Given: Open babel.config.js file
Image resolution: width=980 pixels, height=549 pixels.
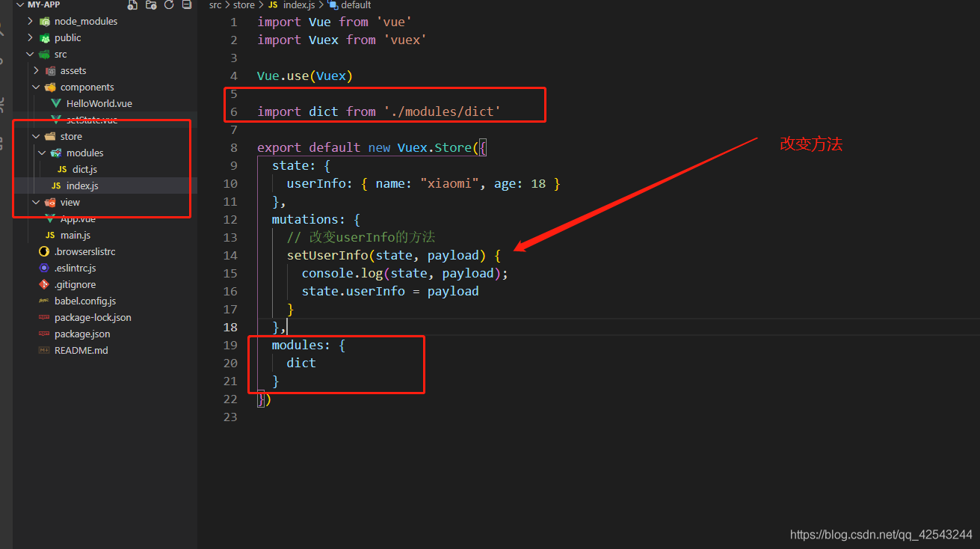Looking at the screenshot, I should [84, 301].
